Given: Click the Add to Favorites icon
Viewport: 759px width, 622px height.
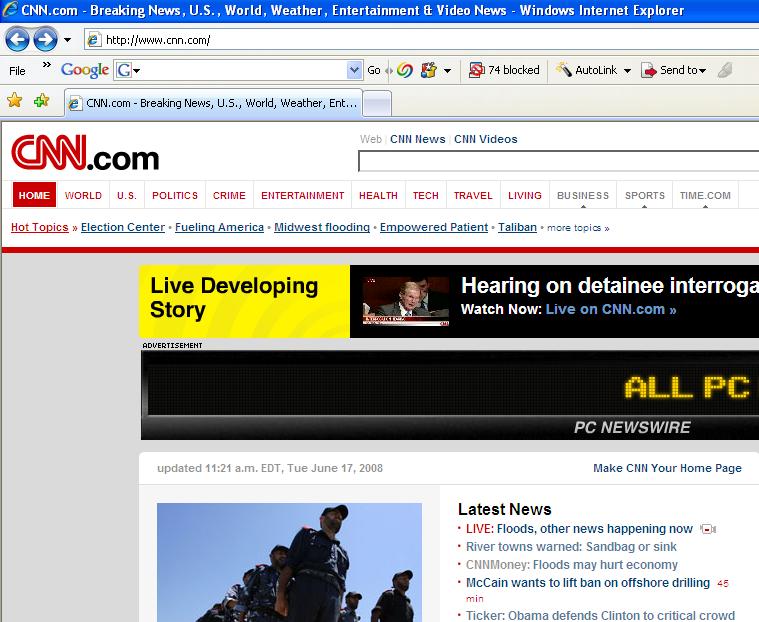Looking at the screenshot, I should point(41,101).
